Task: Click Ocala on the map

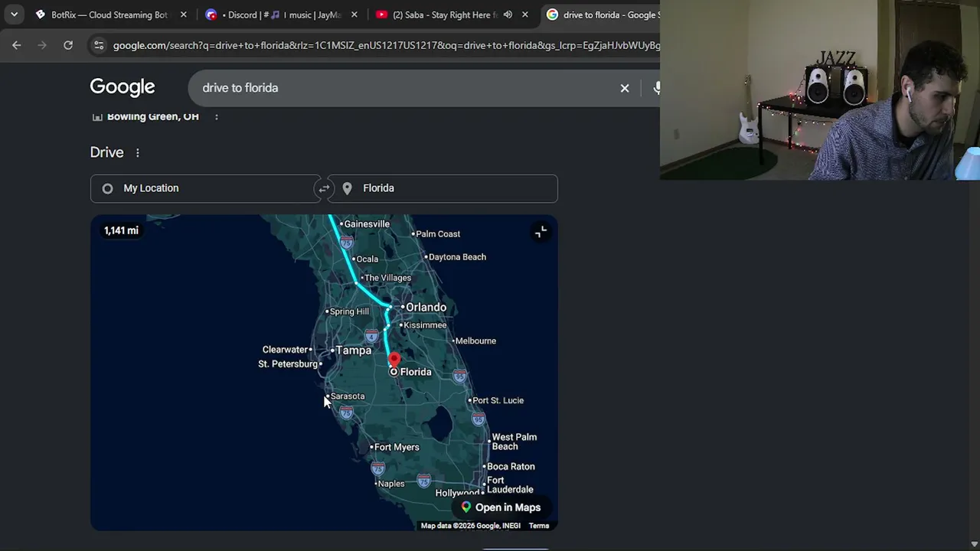Action: coord(367,259)
